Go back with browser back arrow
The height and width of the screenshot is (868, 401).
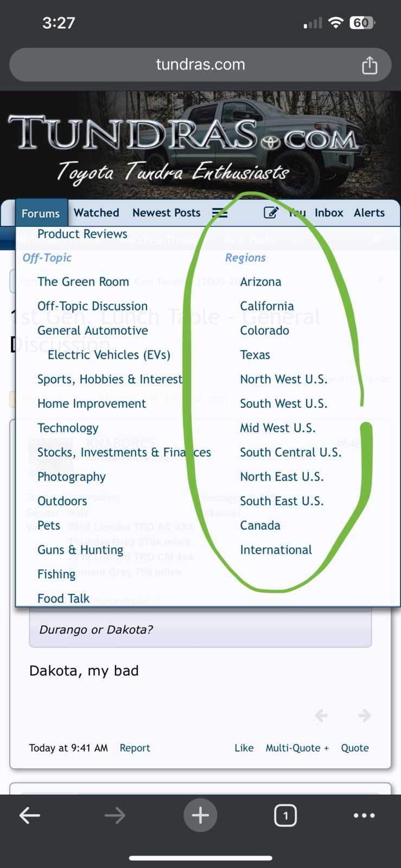(x=30, y=815)
